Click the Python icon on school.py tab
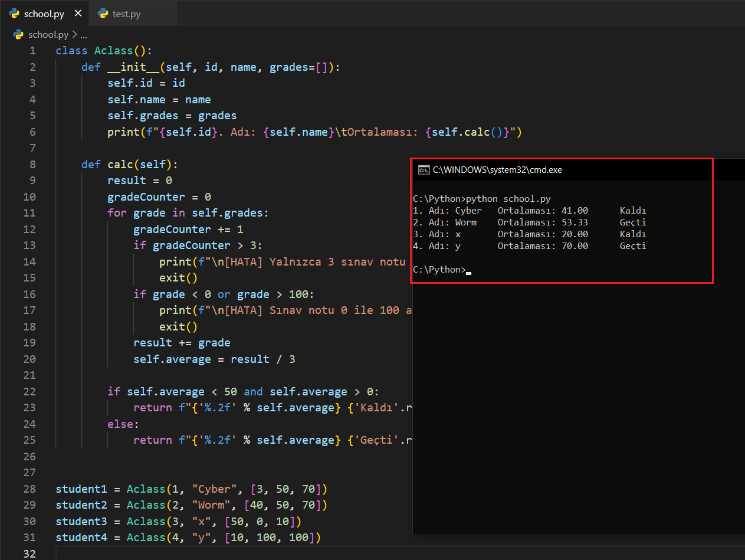 coord(15,14)
